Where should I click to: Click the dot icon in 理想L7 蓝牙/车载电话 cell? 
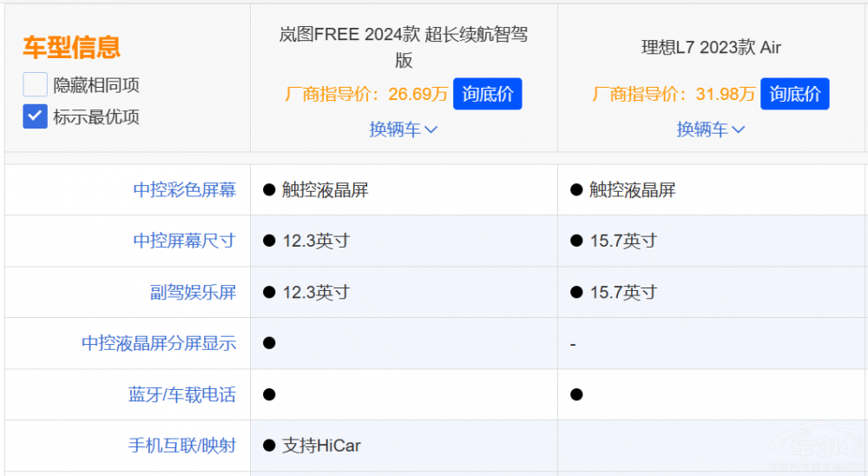pos(576,394)
